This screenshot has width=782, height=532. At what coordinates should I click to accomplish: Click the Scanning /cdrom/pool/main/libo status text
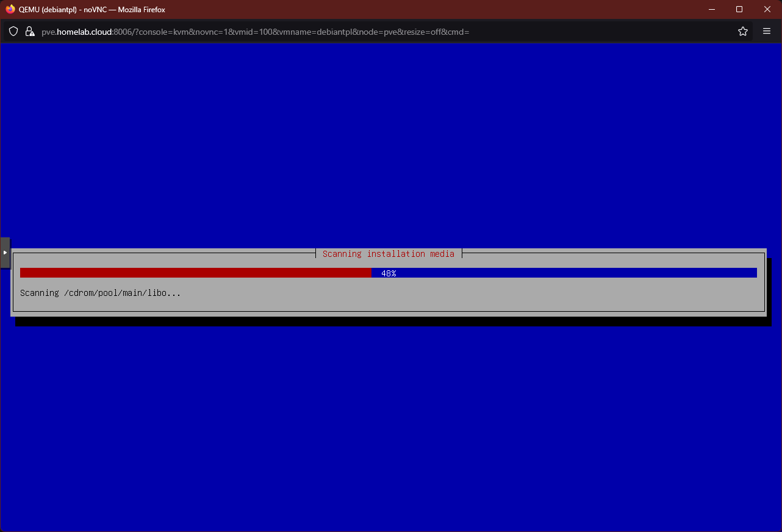coord(99,293)
